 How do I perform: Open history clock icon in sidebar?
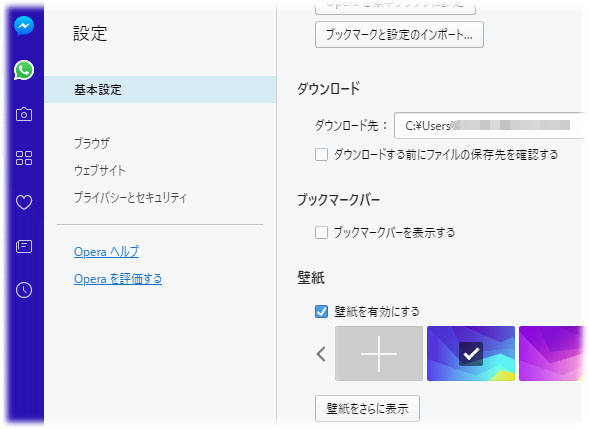pyautogui.click(x=24, y=290)
